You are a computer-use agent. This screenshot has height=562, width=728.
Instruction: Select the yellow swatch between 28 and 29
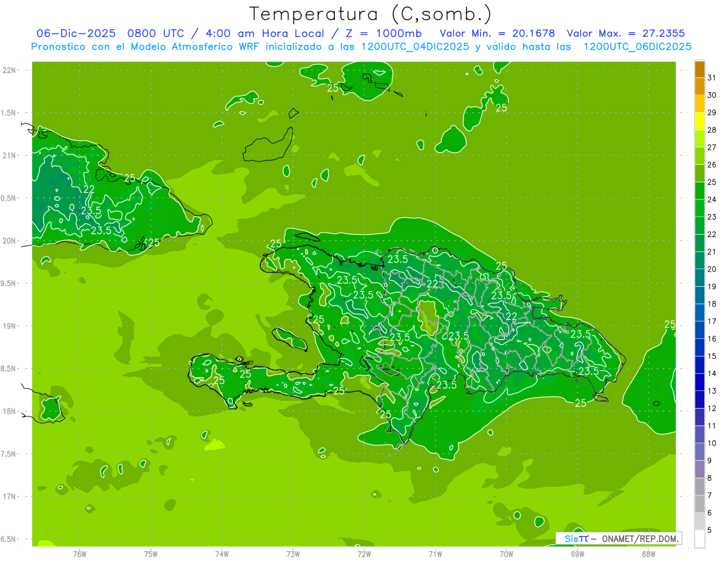point(699,121)
